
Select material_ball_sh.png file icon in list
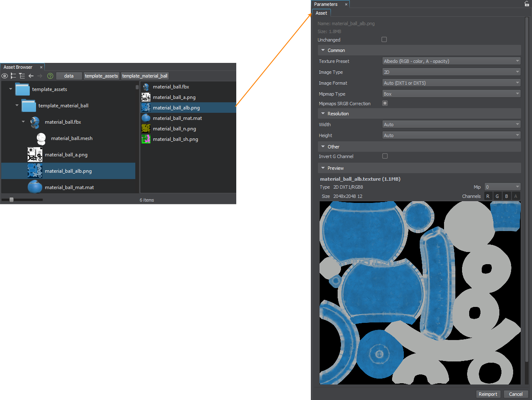coord(146,139)
